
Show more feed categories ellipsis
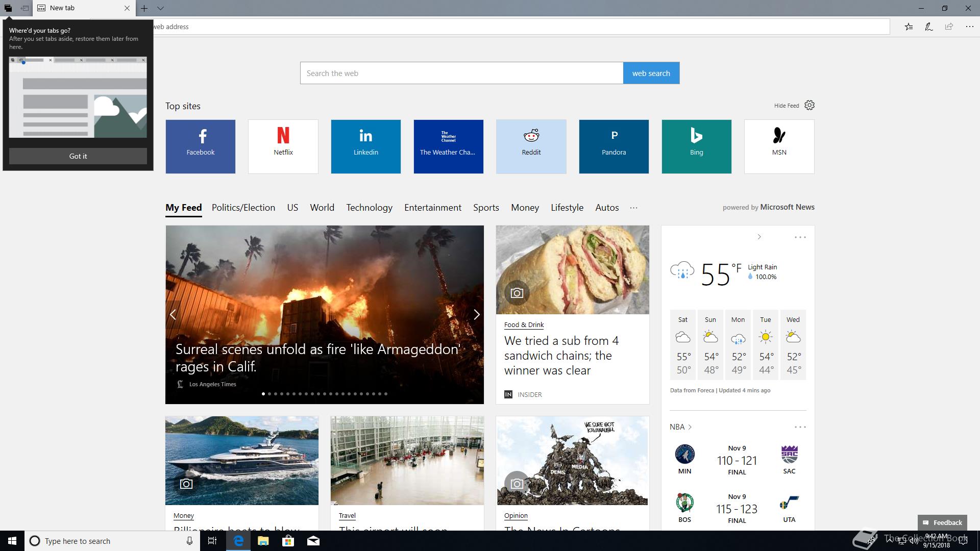click(x=633, y=208)
